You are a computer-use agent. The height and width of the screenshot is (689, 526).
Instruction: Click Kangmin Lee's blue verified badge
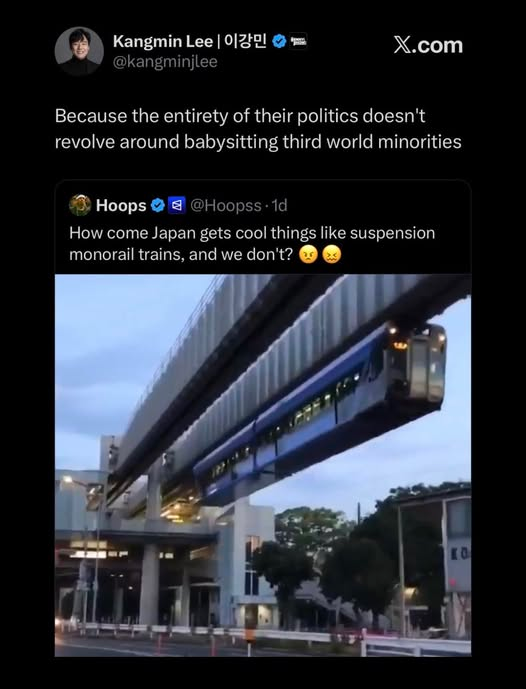pos(279,42)
